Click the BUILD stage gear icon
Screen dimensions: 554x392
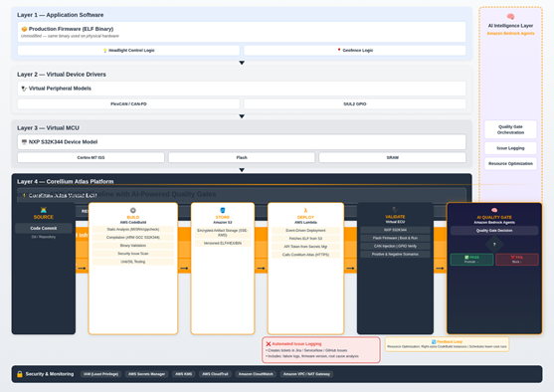pos(133,210)
